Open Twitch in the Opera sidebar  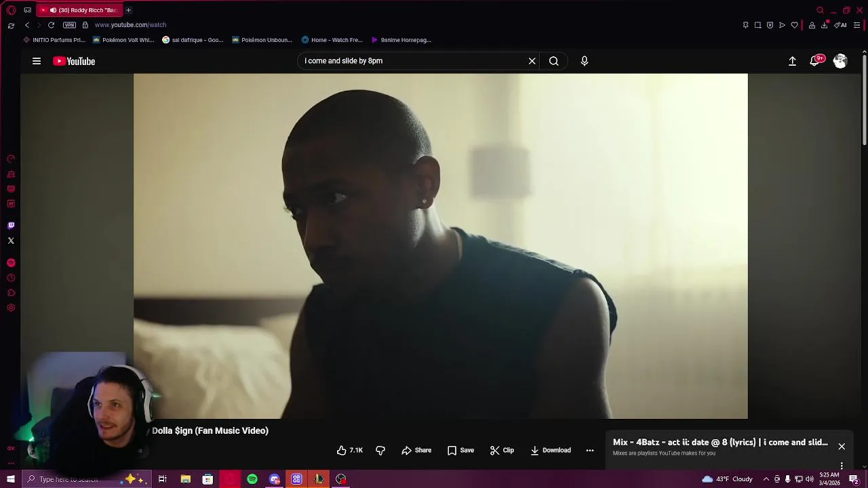[11, 226]
